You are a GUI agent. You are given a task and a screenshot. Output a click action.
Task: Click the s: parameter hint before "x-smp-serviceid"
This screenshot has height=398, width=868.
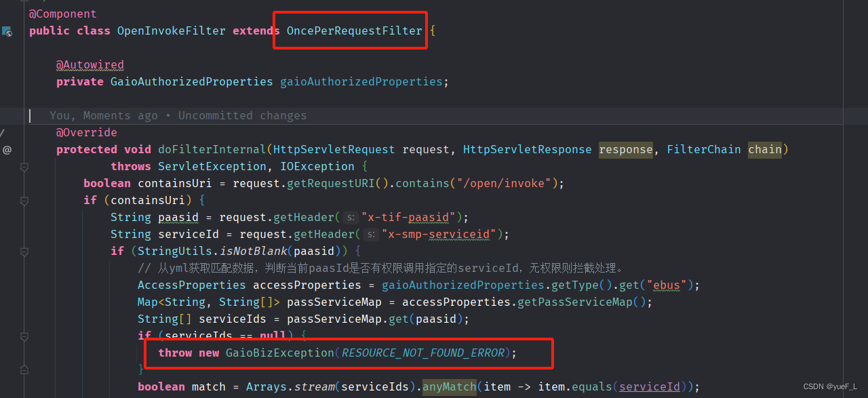click(x=371, y=234)
